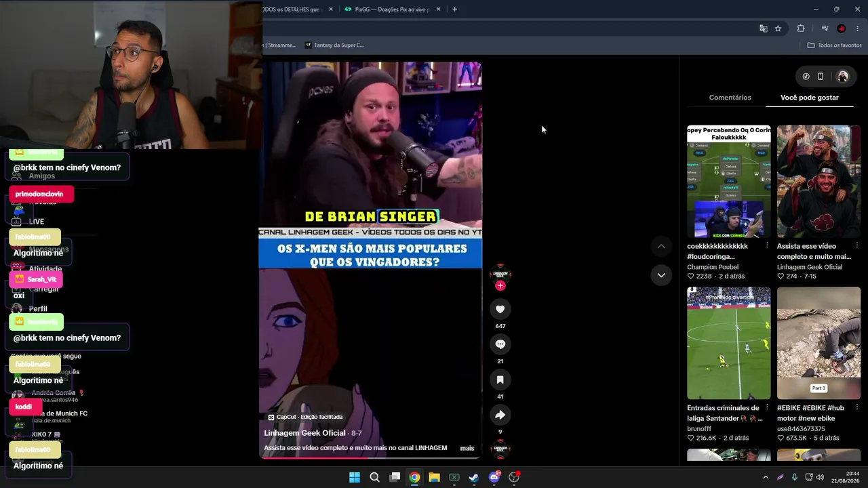Open the get-app phone icon

(x=820, y=77)
